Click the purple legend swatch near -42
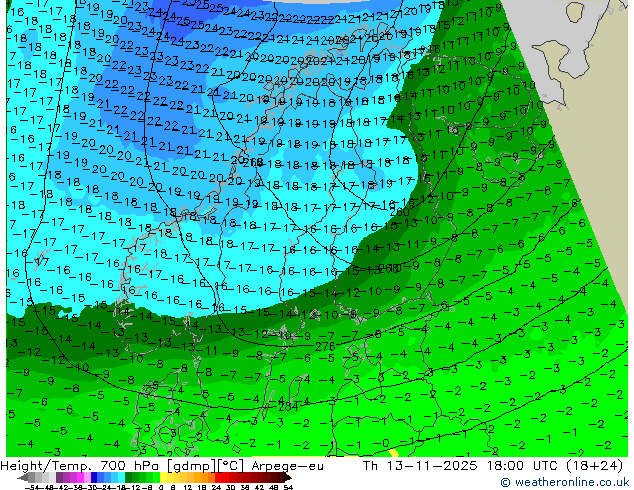The height and width of the screenshot is (490, 634). (59, 478)
